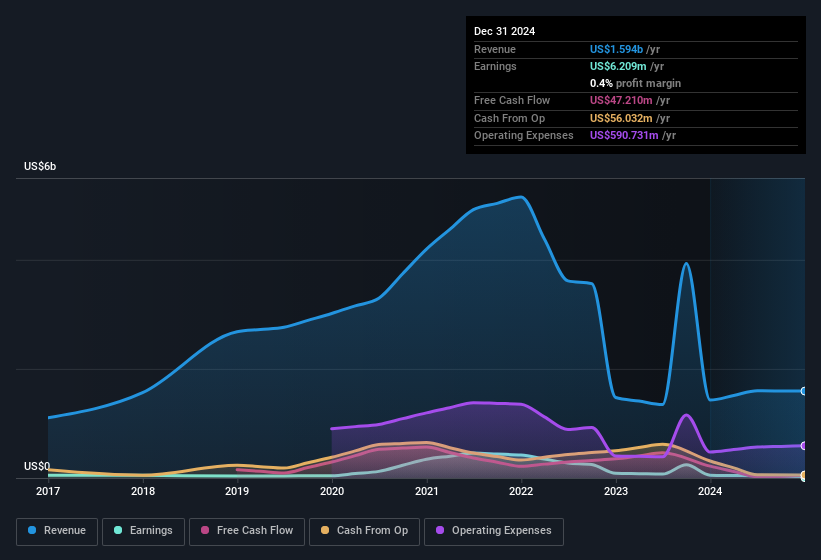Click the orange Cash From Op endpoint marker
Screen dimensions: 821x560
(x=804, y=475)
